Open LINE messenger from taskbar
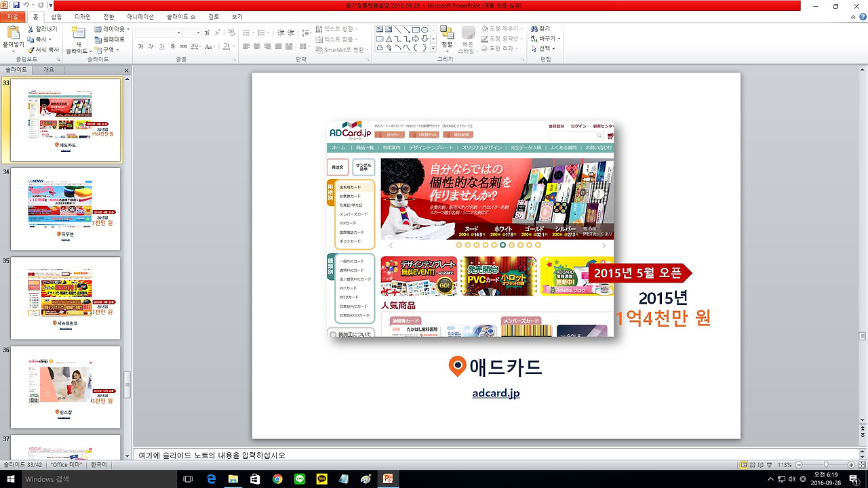 (300, 479)
